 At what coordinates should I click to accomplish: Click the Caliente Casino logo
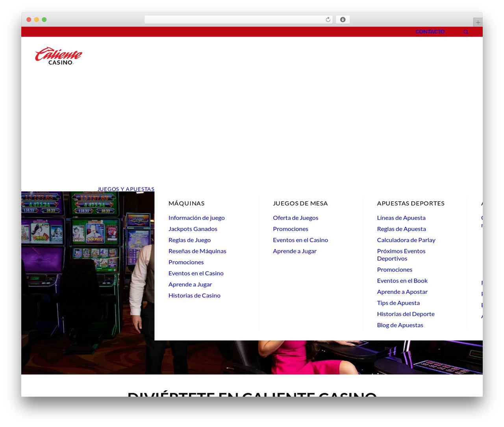pos(58,56)
